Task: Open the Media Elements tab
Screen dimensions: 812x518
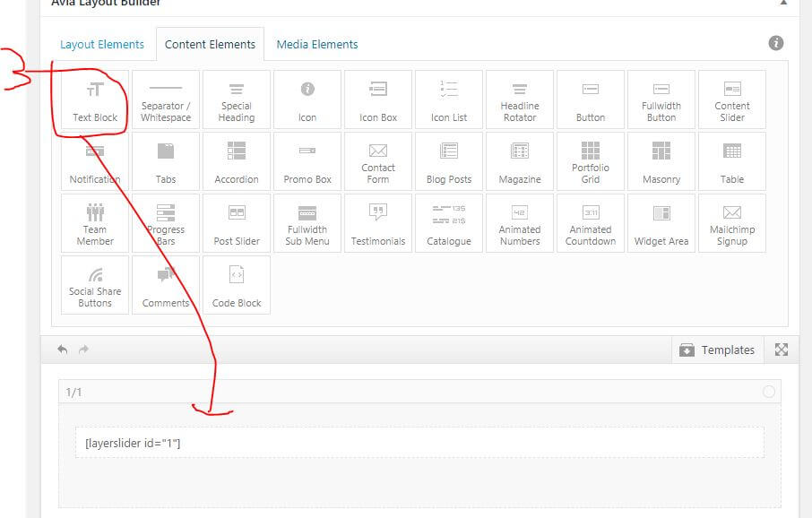Action: coord(317,44)
